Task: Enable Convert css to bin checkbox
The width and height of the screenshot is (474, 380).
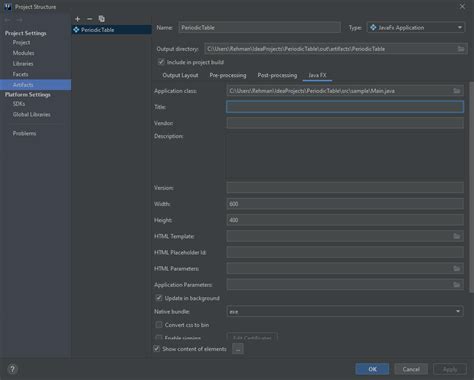Action: [159, 325]
